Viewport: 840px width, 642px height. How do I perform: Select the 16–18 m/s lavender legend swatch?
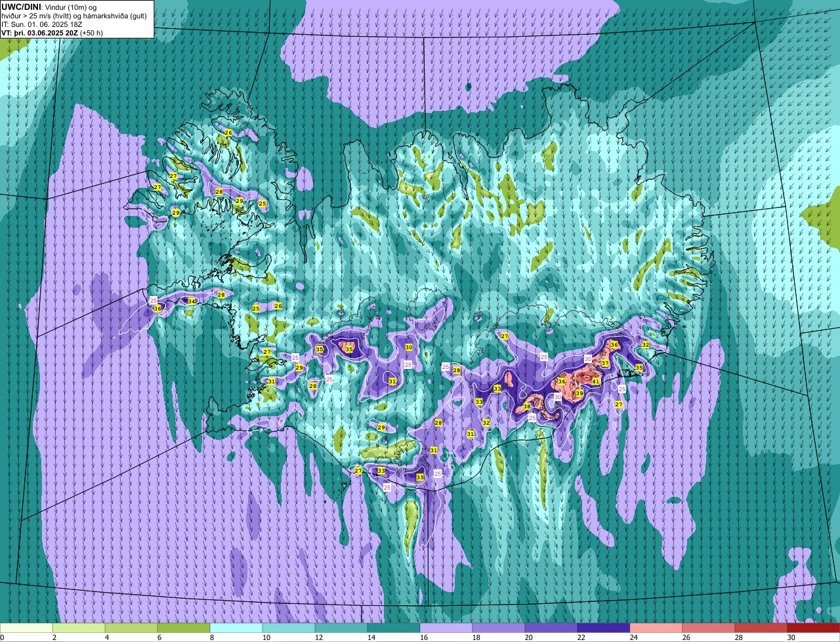[446, 628]
